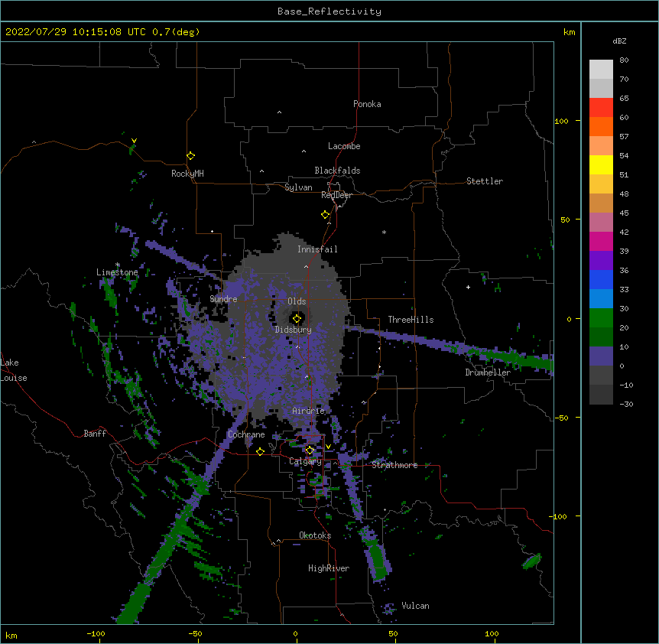Click the yellow diamond marker near RockyMH
The width and height of the screenshot is (659, 644).
191,156
